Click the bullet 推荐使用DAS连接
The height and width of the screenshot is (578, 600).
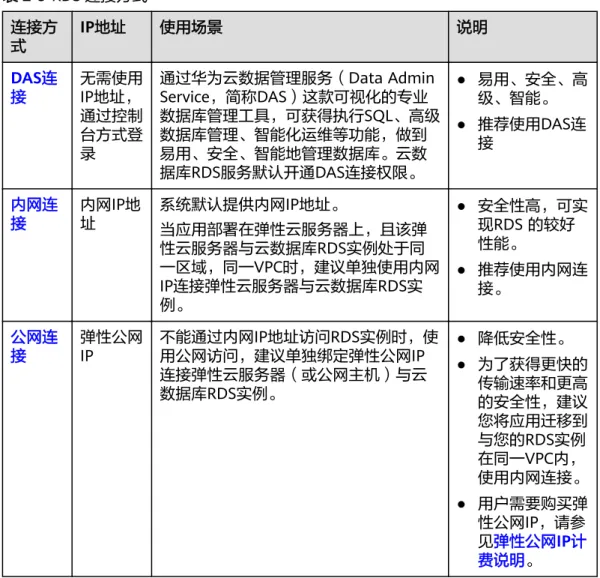point(532,134)
